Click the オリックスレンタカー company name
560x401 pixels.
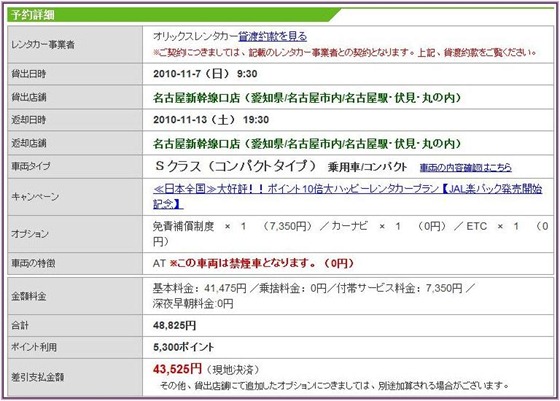[x=195, y=36]
